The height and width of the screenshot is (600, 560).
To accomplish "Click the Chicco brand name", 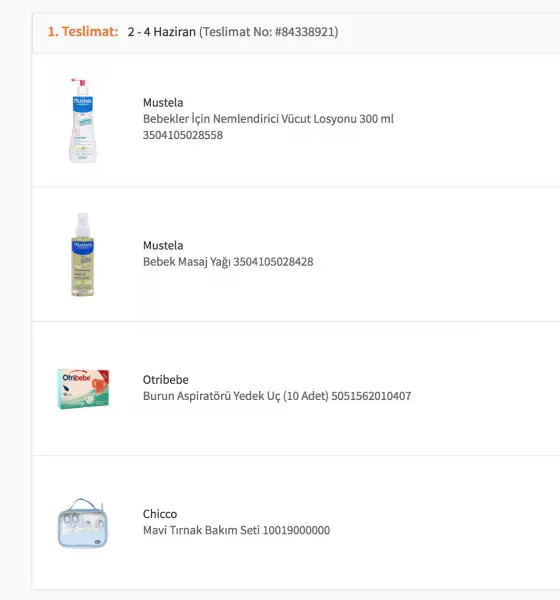I will (x=160, y=514).
